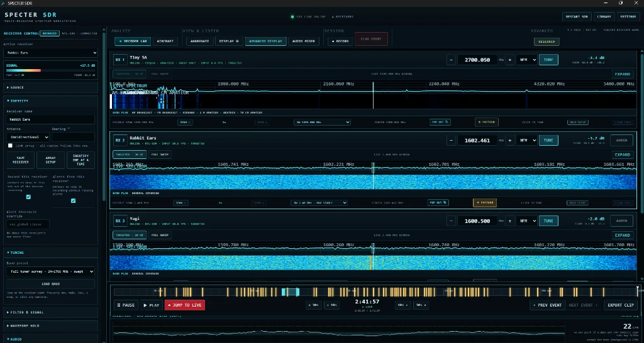Start session recording with Record button
The width and height of the screenshot is (644, 343).
[340, 41]
